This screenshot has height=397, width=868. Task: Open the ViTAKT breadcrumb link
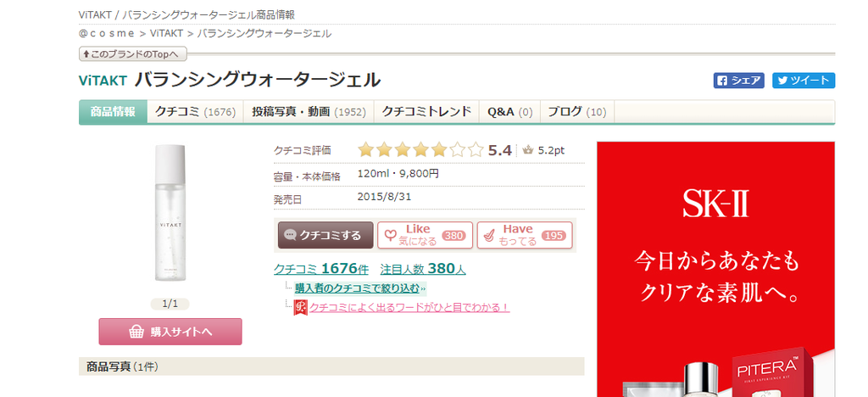point(166,33)
